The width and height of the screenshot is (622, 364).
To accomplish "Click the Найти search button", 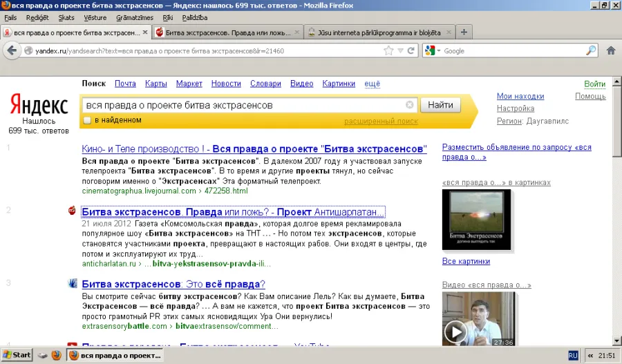I will click(440, 105).
